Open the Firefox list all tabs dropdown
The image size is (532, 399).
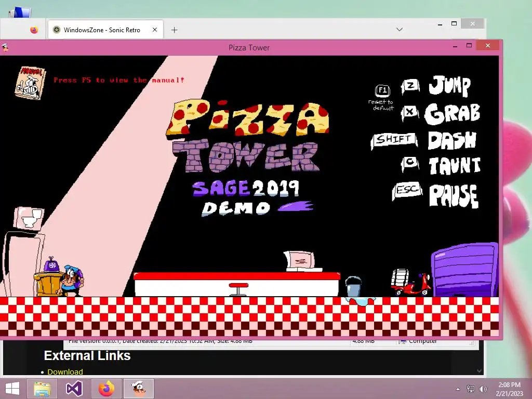(400, 30)
